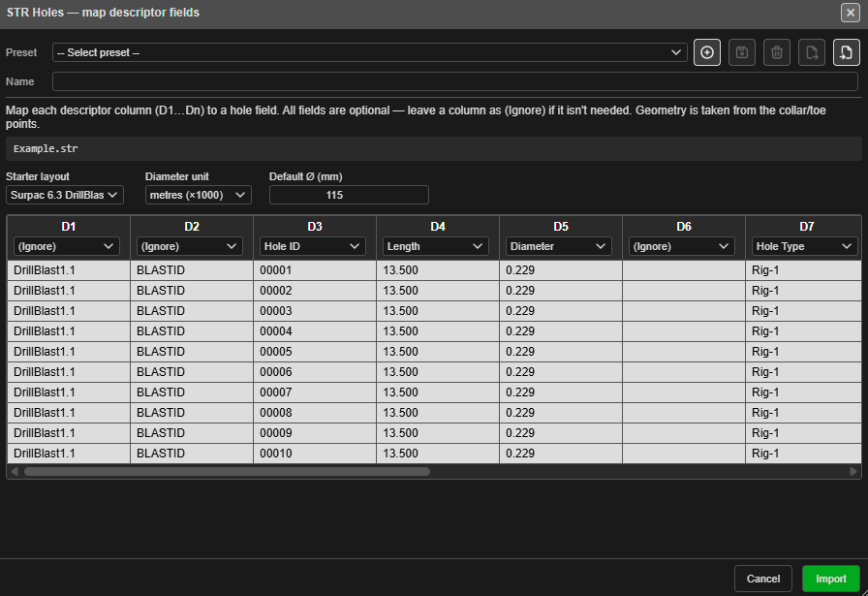Open the Starter layout dropdown
This screenshot has width=868, height=596.
tap(65, 195)
